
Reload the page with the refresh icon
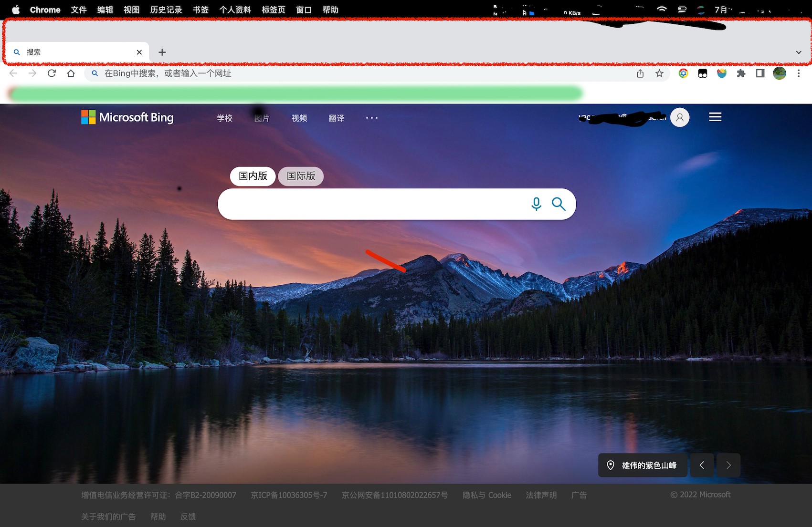click(52, 73)
